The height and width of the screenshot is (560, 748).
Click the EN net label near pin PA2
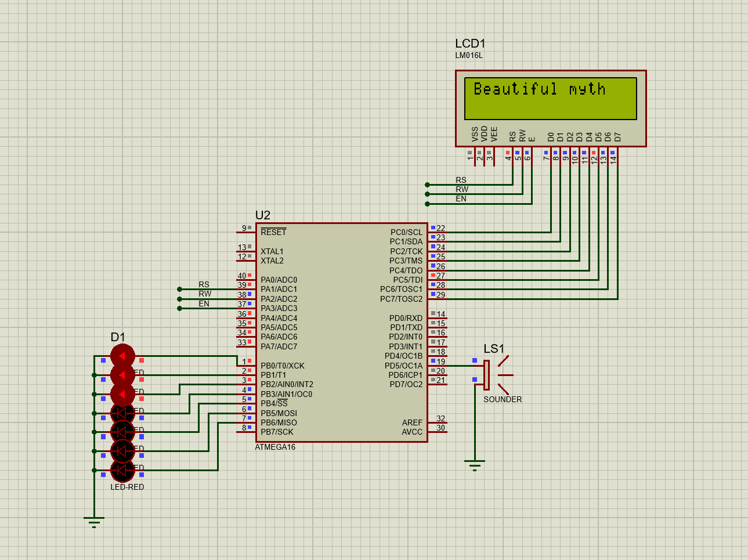pos(204,304)
